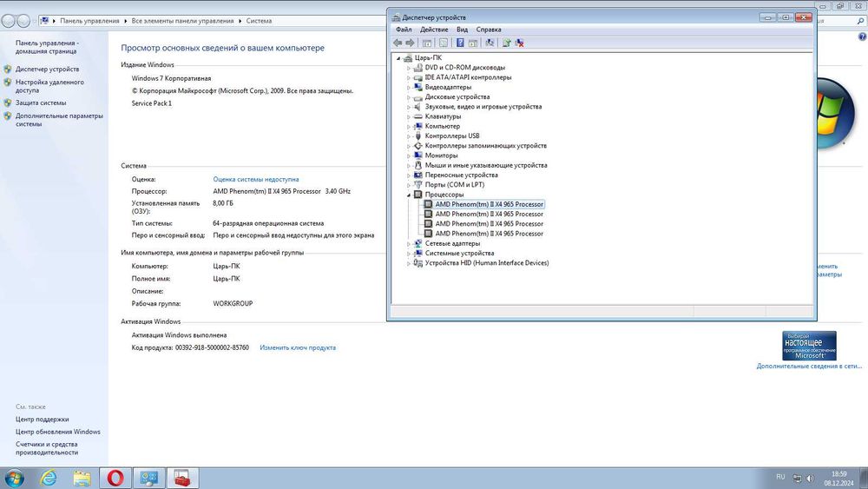Open Центр обновления Windows link
This screenshot has height=489, width=868.
click(x=58, y=432)
